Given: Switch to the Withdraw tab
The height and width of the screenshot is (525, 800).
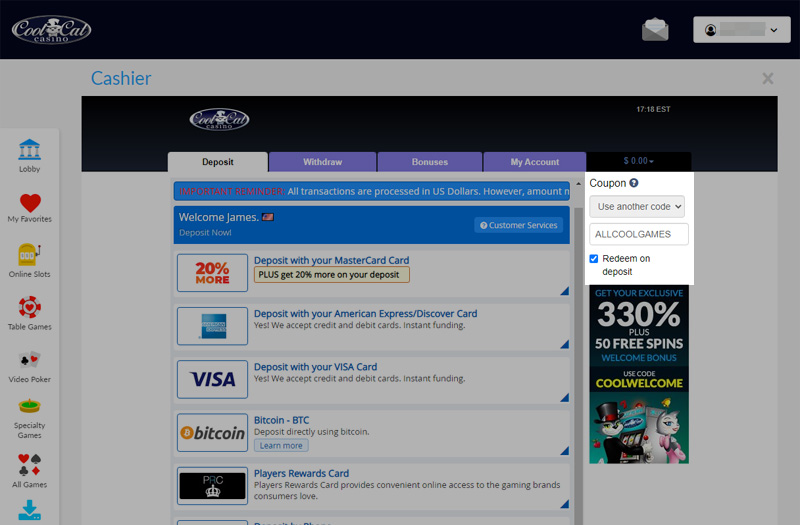Looking at the screenshot, I should [x=322, y=162].
